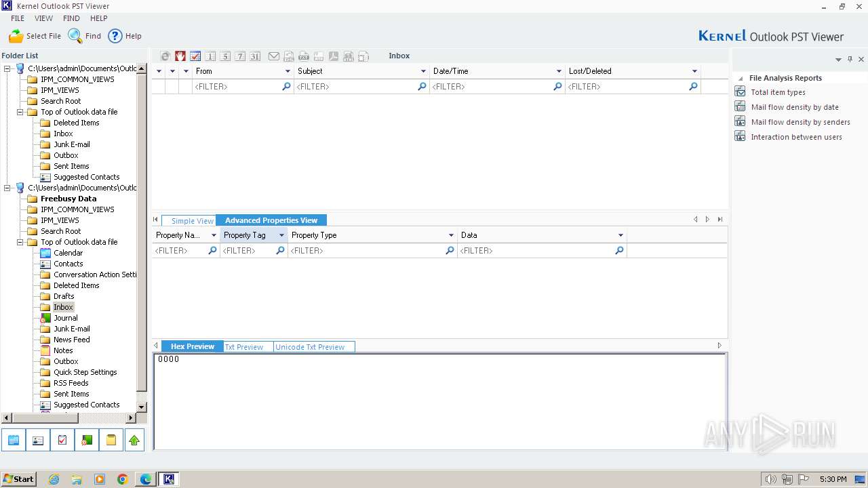Open the Lost/Deleted column dropdown

[694, 71]
